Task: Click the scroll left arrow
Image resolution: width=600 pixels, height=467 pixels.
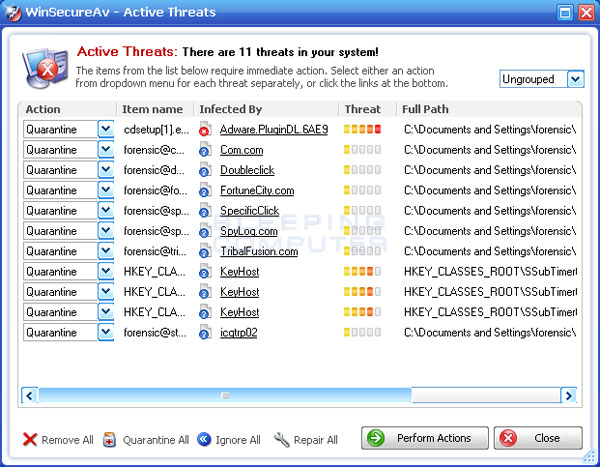Action: click(29, 395)
